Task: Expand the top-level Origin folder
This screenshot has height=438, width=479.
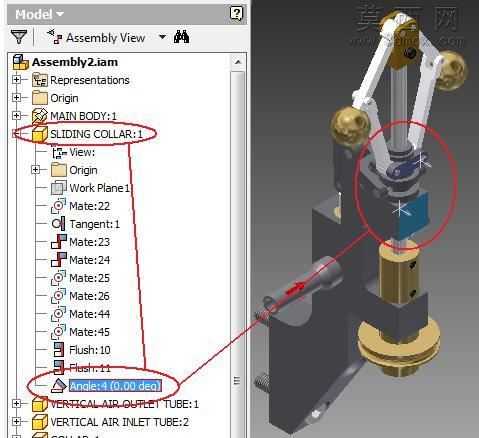Action: pyautogui.click(x=16, y=98)
